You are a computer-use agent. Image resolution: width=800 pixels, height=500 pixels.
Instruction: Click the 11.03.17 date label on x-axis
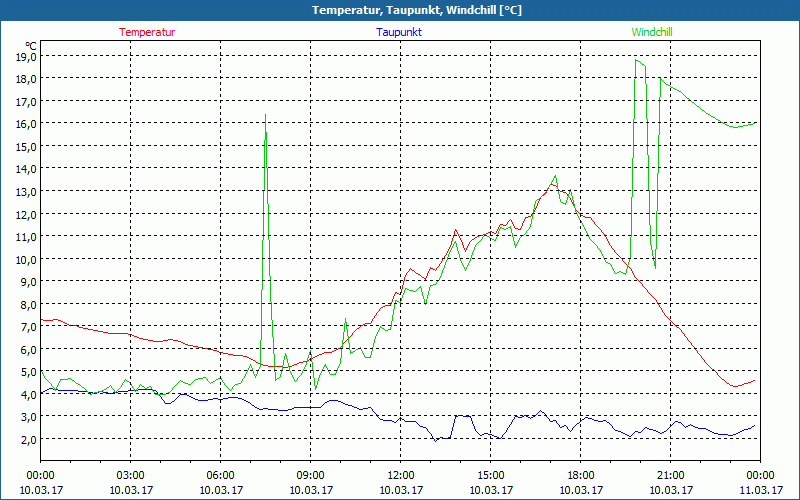coord(760,490)
